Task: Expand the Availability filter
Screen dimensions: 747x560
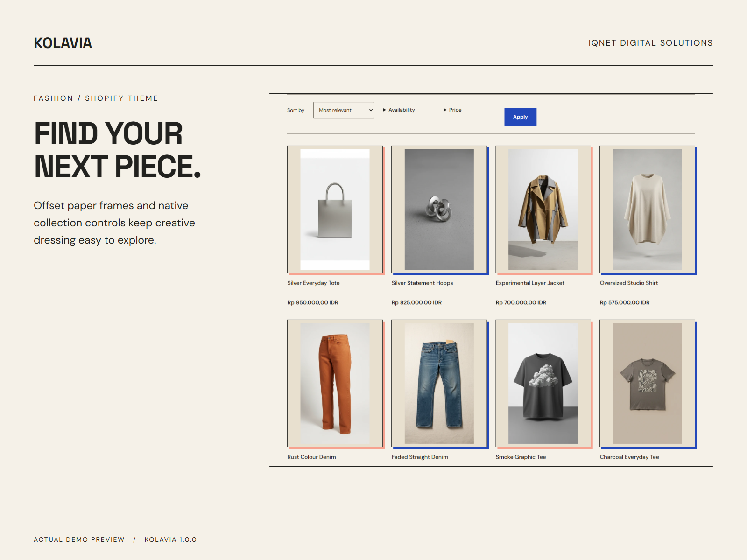Action: 399,110
